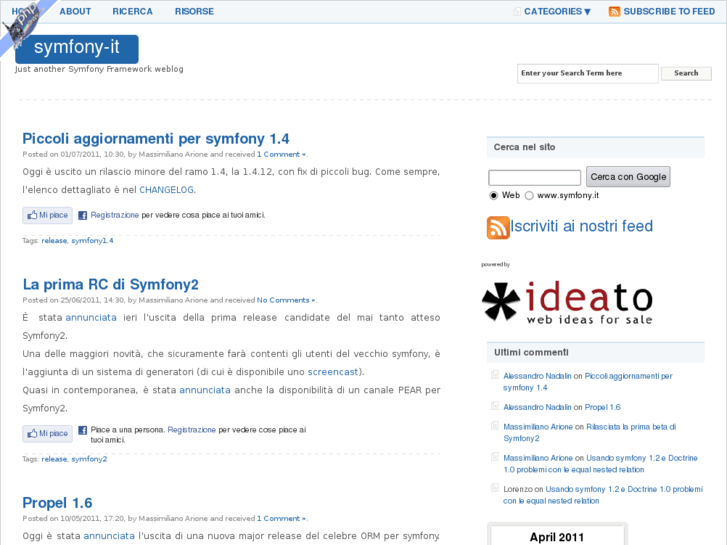Like the La prima RC post with Mi piace
Screen dimensions: 727x545
click(x=47, y=434)
